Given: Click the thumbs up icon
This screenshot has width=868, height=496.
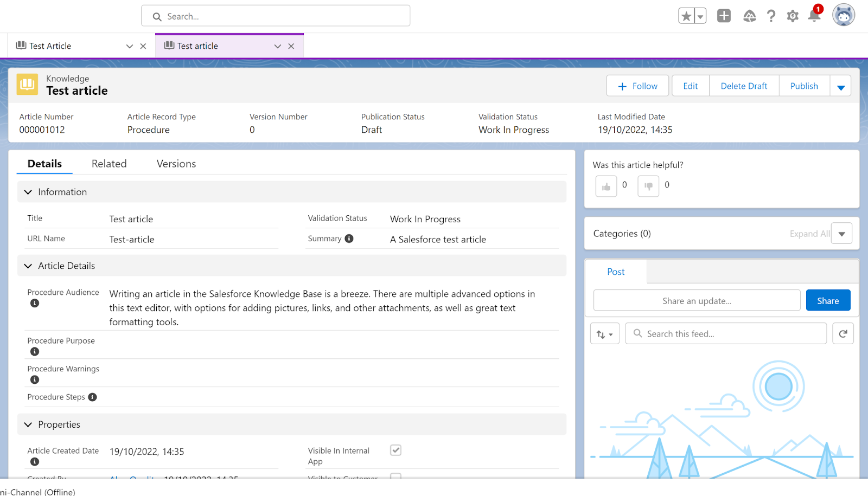Looking at the screenshot, I should pyautogui.click(x=606, y=186).
